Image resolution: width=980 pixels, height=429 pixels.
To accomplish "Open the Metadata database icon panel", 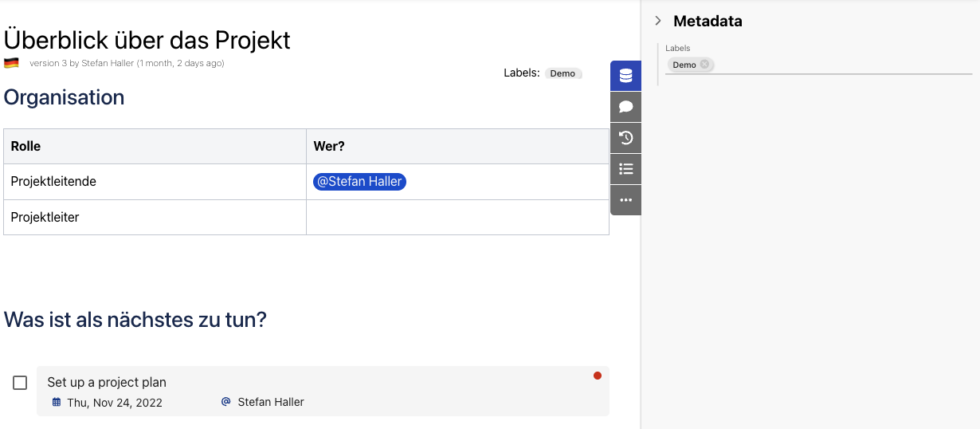I will pos(625,76).
